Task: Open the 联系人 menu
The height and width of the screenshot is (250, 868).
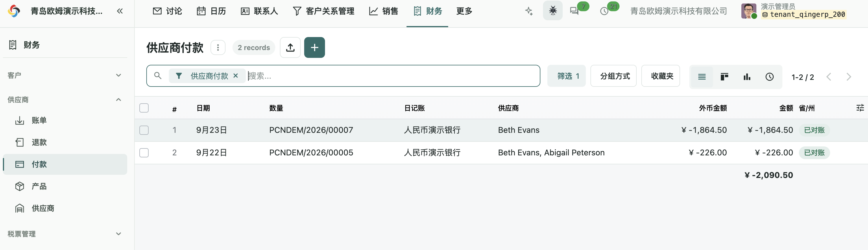Action: pyautogui.click(x=259, y=11)
